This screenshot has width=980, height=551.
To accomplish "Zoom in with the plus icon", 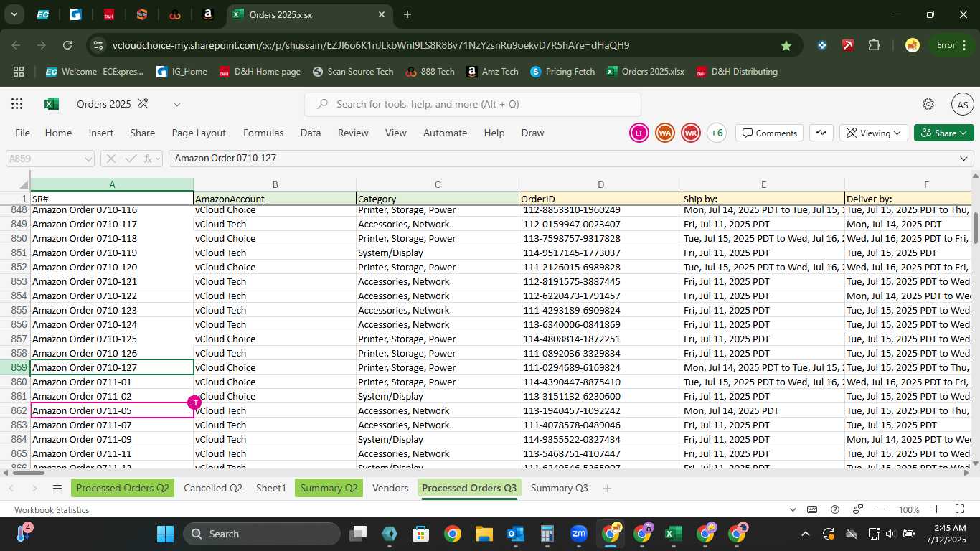I will (x=936, y=509).
